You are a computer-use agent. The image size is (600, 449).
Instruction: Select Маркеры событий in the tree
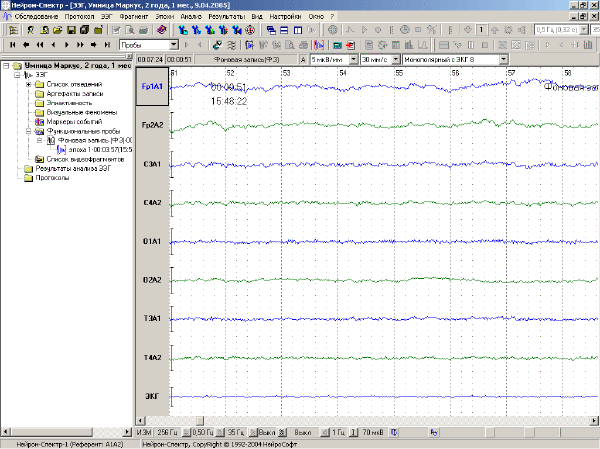click(74, 122)
